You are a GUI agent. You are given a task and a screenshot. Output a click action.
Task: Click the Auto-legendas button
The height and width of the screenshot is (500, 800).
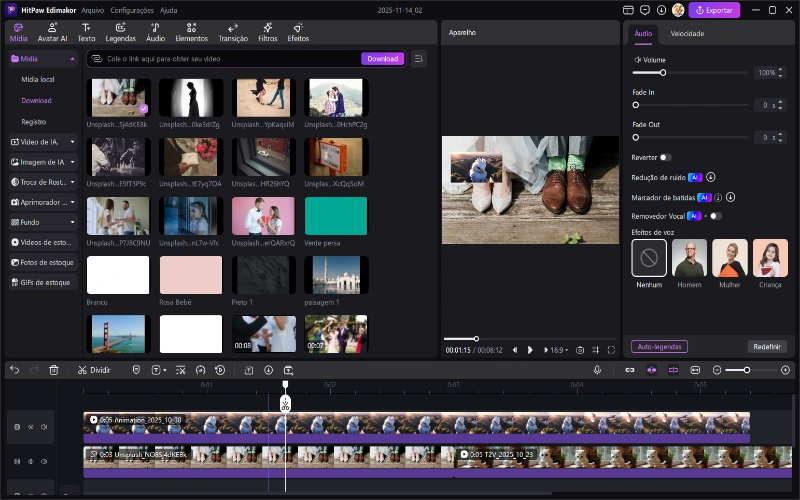coord(659,347)
